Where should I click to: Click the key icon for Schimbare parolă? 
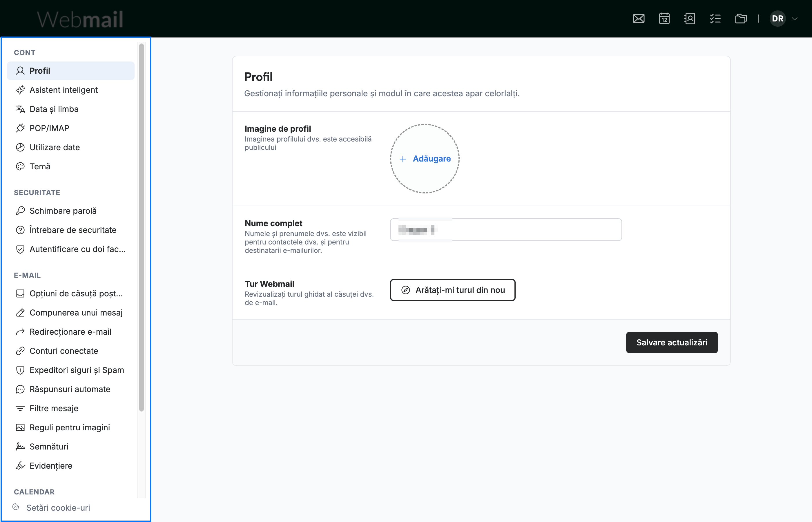(x=20, y=211)
